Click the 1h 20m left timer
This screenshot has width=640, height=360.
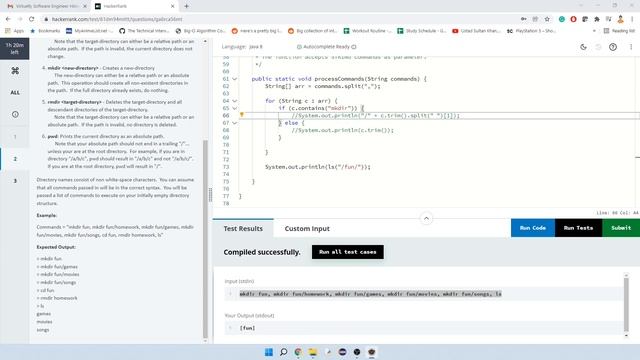[15, 49]
